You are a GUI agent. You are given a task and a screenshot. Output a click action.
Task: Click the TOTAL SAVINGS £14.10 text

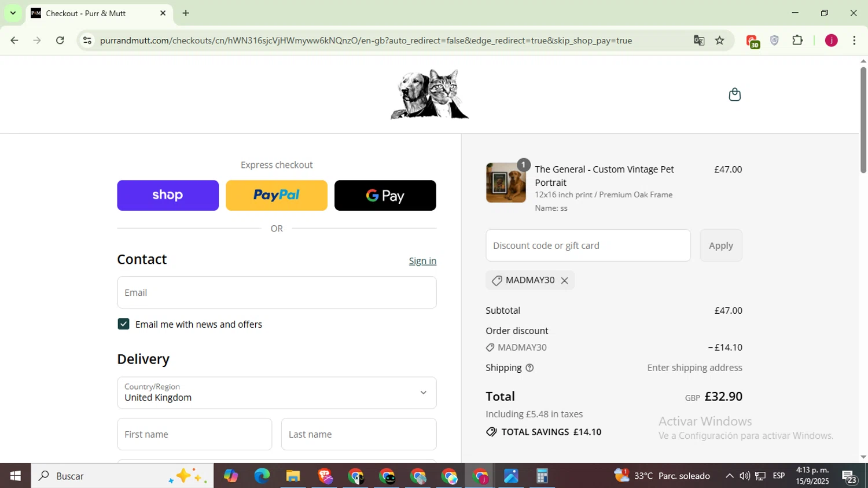click(x=551, y=432)
